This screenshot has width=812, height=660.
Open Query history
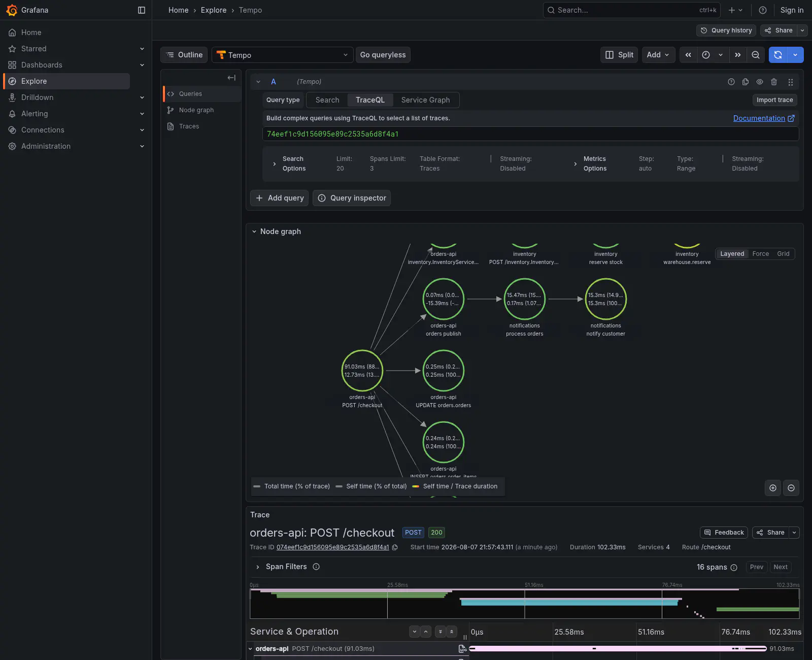(x=726, y=30)
